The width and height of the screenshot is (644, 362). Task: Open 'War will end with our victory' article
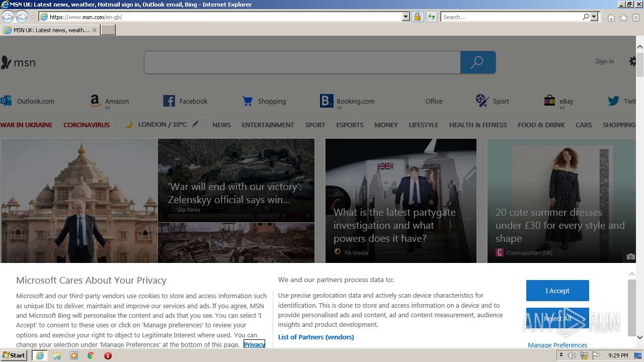(236, 180)
